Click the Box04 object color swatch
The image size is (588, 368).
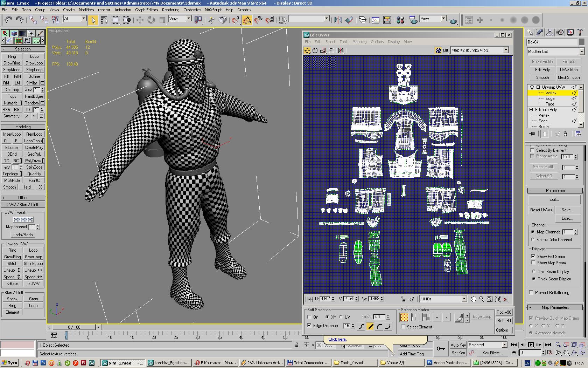tap(581, 42)
